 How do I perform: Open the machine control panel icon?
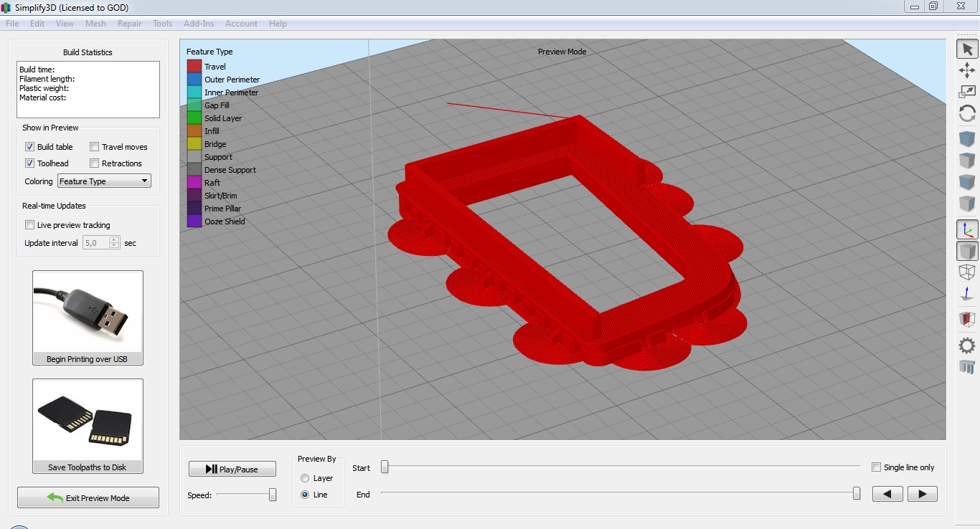click(x=967, y=367)
